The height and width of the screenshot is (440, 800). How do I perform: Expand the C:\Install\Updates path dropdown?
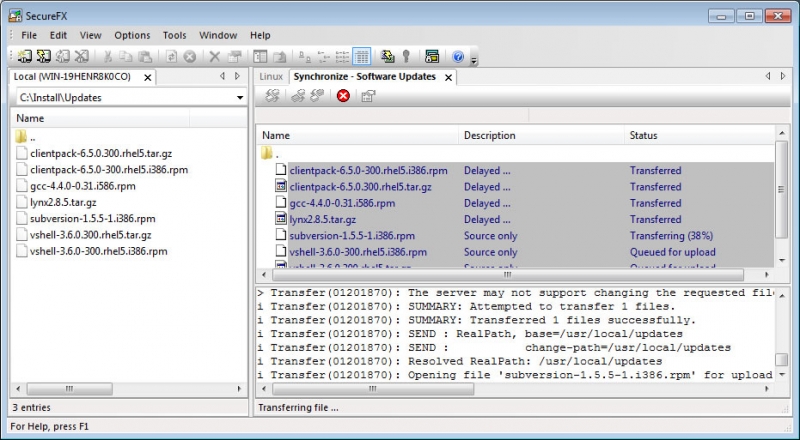point(240,97)
